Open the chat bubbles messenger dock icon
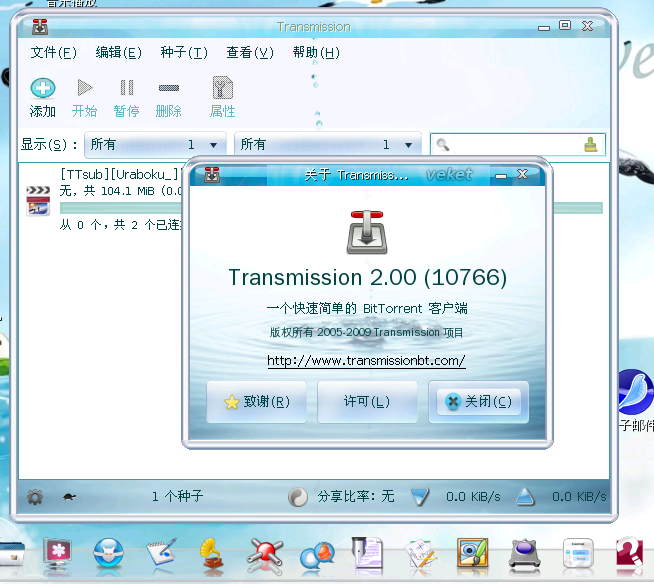Screen dimensions: 654x584 pos(317,555)
